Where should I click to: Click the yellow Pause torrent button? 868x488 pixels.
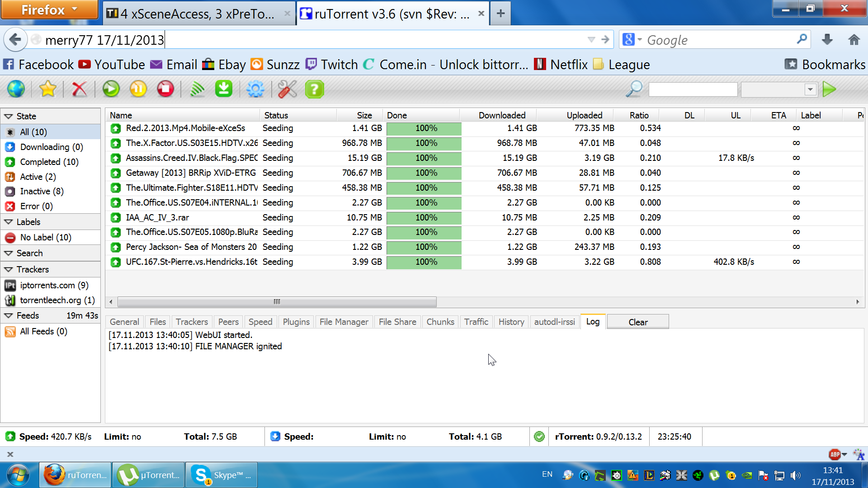[138, 89]
